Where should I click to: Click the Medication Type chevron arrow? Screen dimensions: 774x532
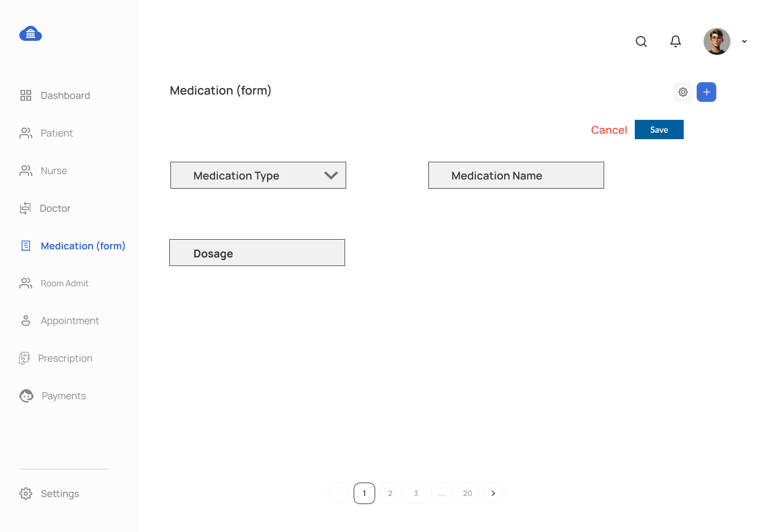(x=331, y=175)
